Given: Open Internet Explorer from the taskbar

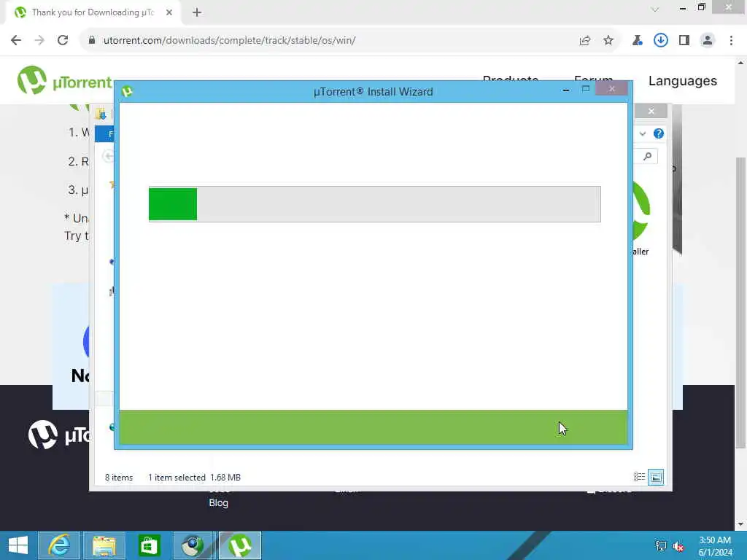Looking at the screenshot, I should tap(59, 545).
